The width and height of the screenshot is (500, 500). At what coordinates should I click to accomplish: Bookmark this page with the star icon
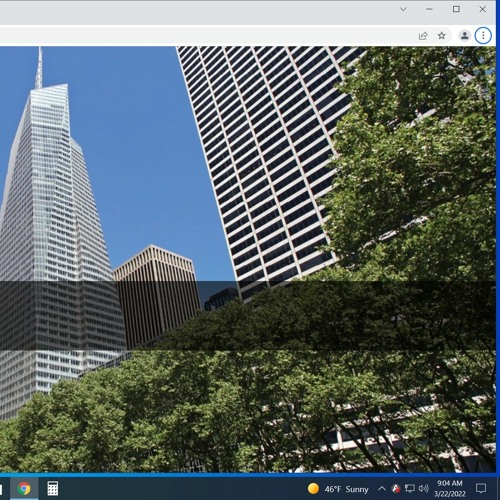442,35
